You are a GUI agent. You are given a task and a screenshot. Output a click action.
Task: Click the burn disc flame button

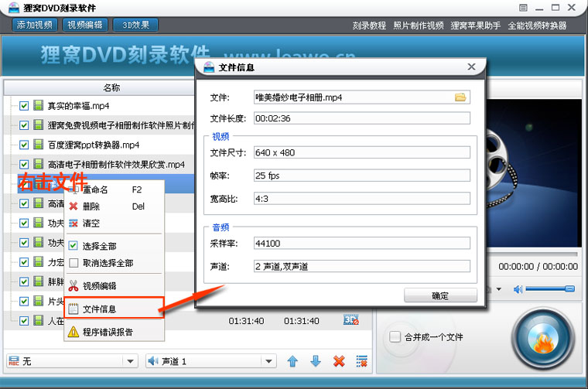click(x=543, y=340)
